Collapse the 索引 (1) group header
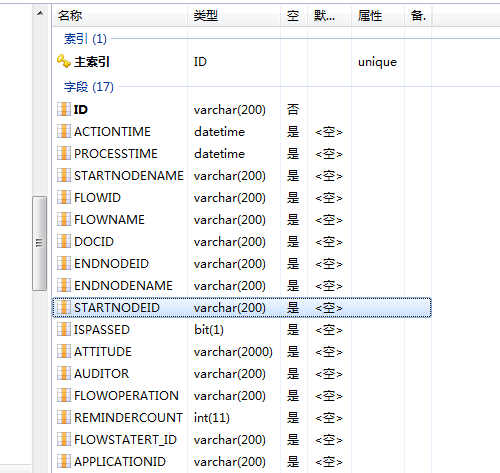This screenshot has height=473, width=500. (x=85, y=39)
